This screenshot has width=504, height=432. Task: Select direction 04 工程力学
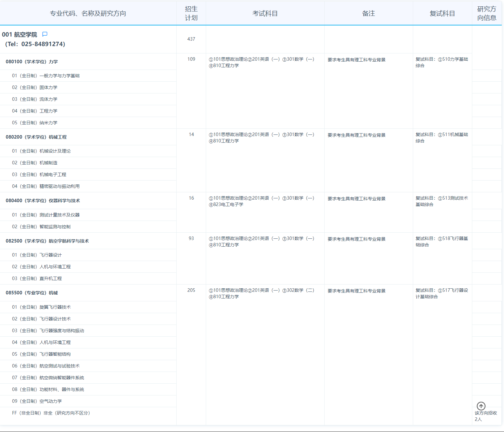click(88, 111)
